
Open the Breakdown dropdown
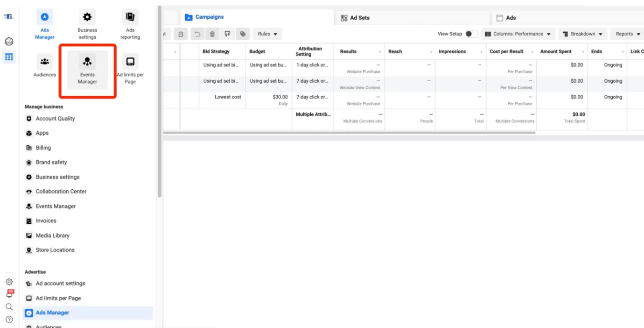[x=582, y=34]
